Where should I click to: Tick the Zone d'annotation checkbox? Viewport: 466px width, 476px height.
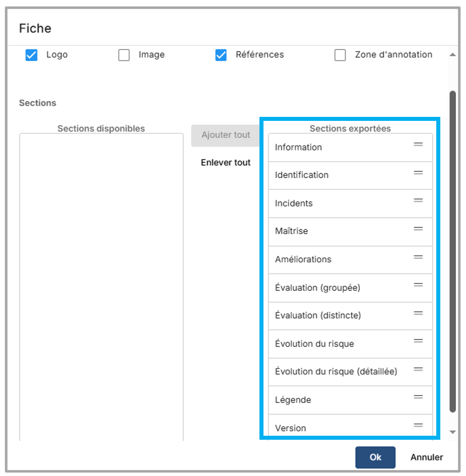click(x=340, y=55)
